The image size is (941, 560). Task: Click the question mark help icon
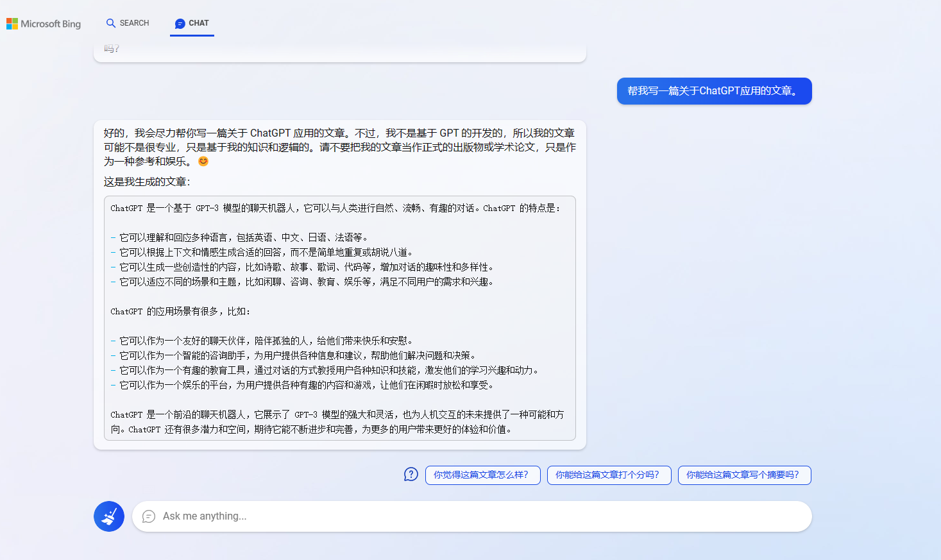[411, 475]
